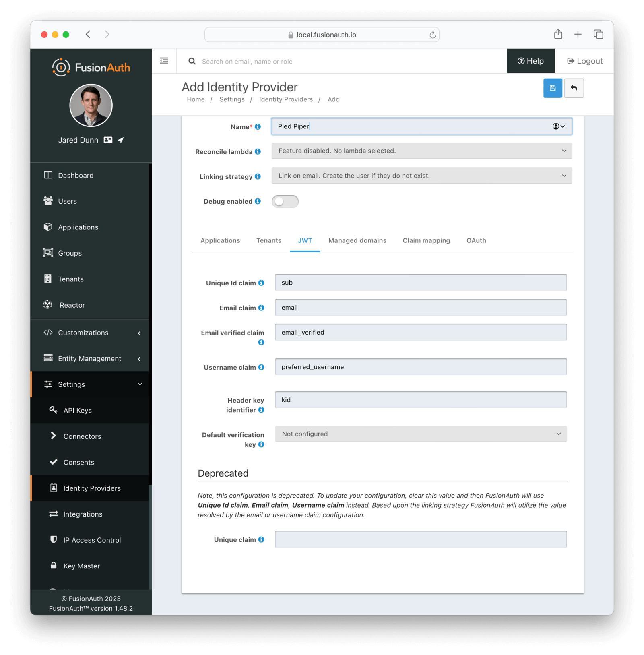Screen dimensions: 644x655
Task: Collapse the sidebar using the menu icon
Action: 164,61
